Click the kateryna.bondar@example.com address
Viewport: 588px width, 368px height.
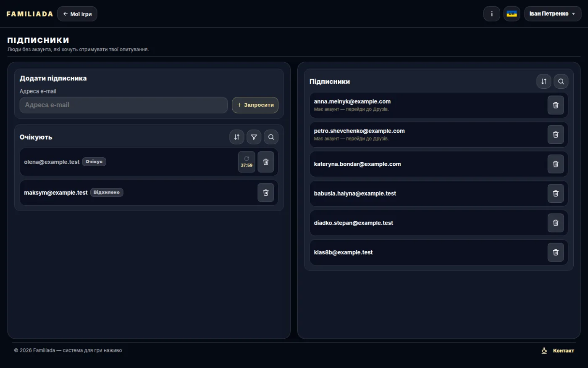coord(357,164)
